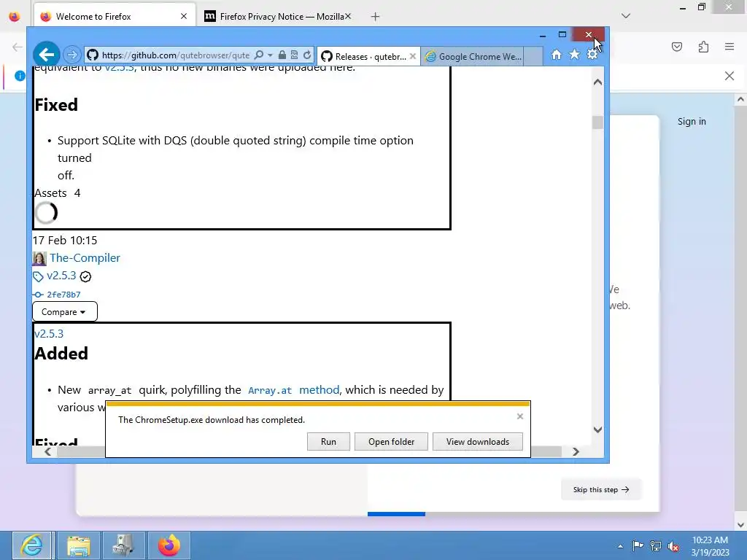Close the Releases qutebrowser tab
The height and width of the screenshot is (560, 747).
click(413, 56)
